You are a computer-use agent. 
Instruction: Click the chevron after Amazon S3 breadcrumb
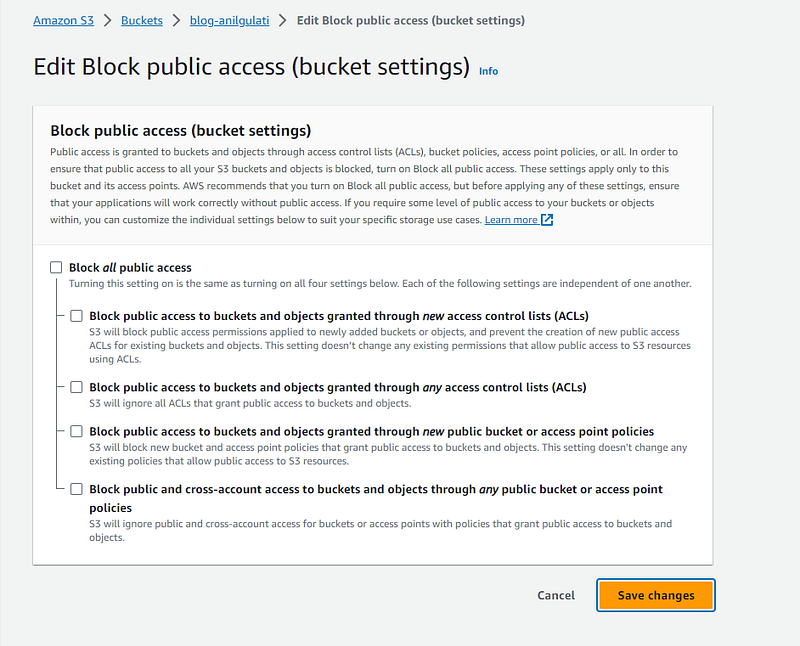(x=107, y=20)
